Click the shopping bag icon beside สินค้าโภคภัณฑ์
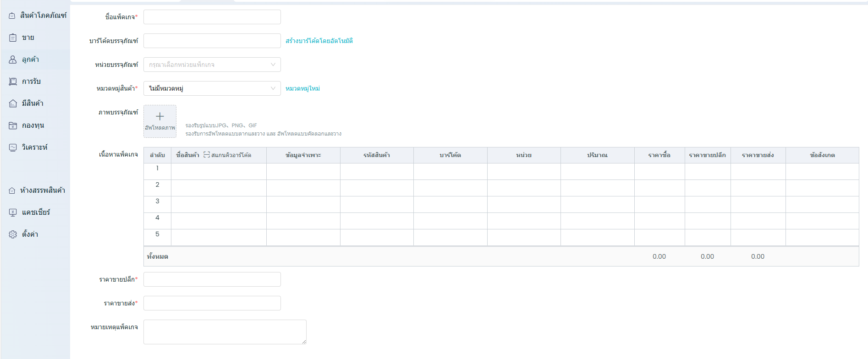 [x=12, y=16]
